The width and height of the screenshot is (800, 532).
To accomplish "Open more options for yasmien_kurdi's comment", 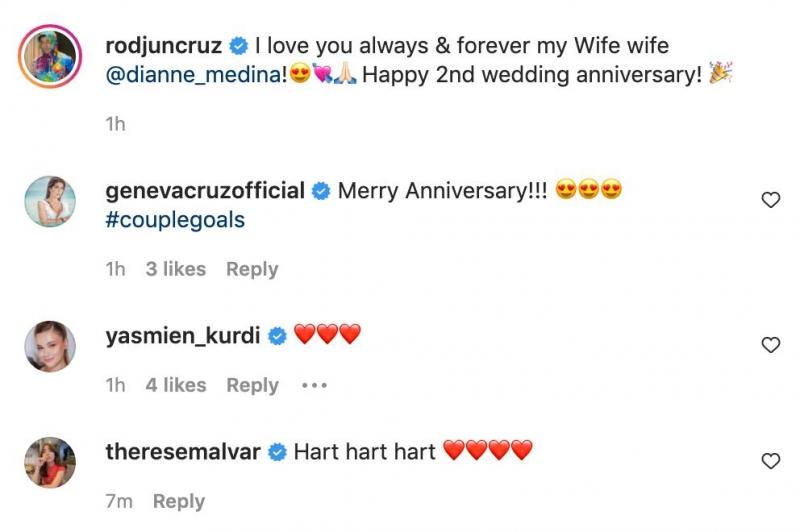I will pyautogui.click(x=314, y=385).
